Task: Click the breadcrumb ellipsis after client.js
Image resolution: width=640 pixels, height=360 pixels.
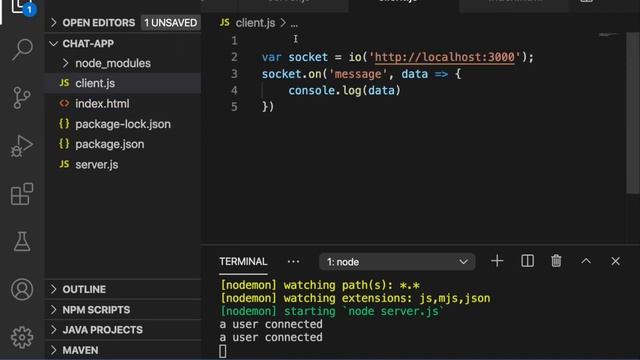Action: coord(294,24)
